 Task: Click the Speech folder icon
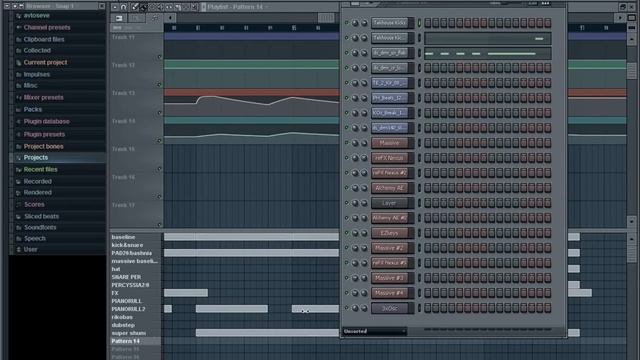pos(18,238)
